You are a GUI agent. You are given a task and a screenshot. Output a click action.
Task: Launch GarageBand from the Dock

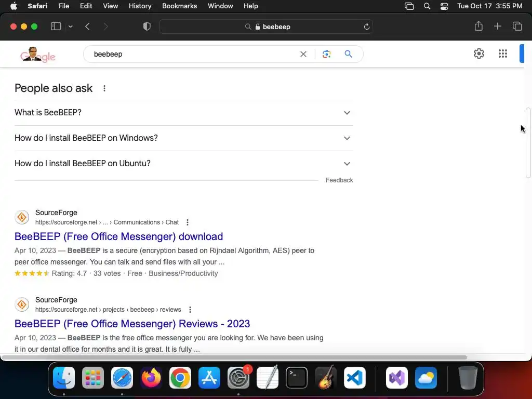(326, 378)
